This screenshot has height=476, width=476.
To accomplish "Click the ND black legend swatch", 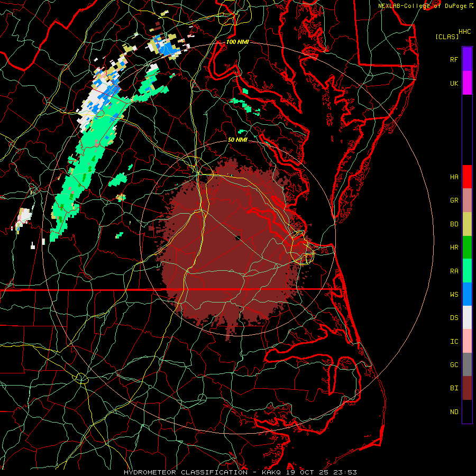I will point(467,411).
